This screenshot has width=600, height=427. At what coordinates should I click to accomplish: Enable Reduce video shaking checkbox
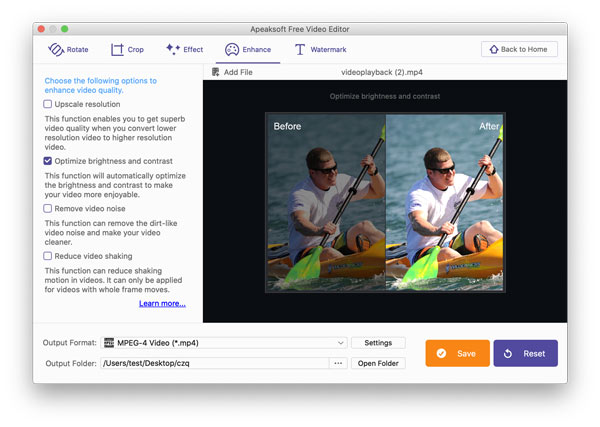(x=47, y=256)
